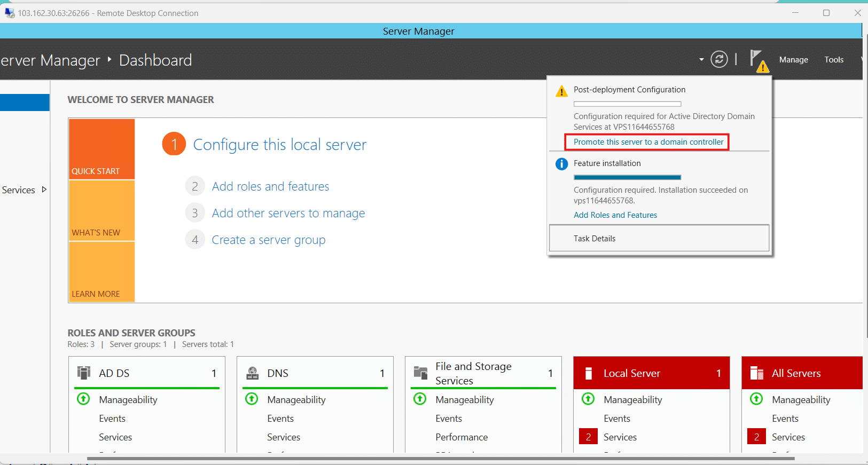This screenshot has height=465, width=868.
Task: Click All Servers Manageability status icon
Action: point(756,399)
